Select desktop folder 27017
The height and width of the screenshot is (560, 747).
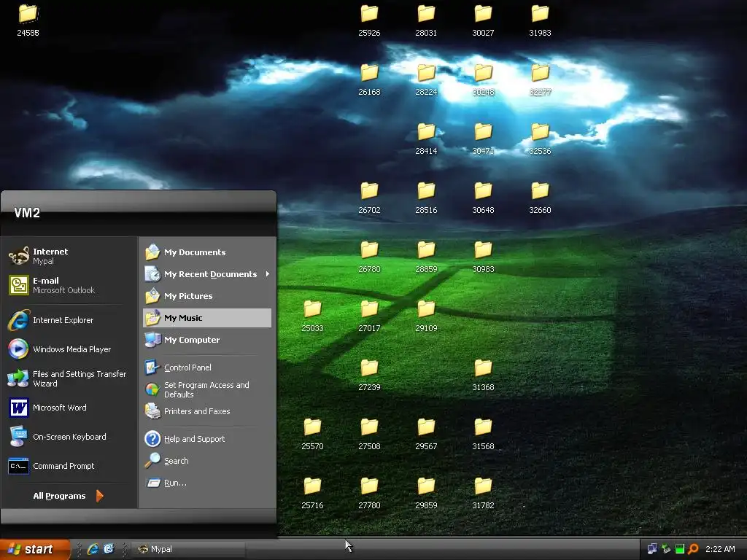[x=369, y=315]
